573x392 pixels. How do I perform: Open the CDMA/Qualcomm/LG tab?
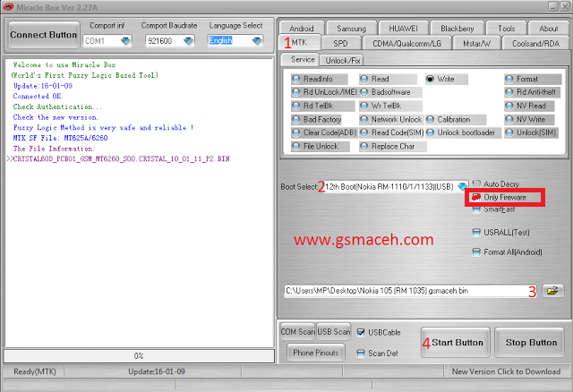[x=406, y=44]
